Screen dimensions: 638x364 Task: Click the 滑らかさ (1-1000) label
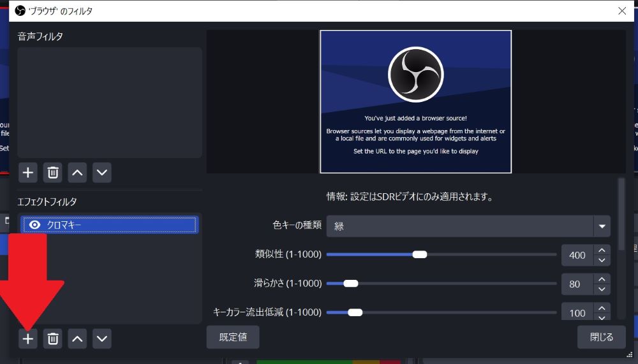point(288,283)
